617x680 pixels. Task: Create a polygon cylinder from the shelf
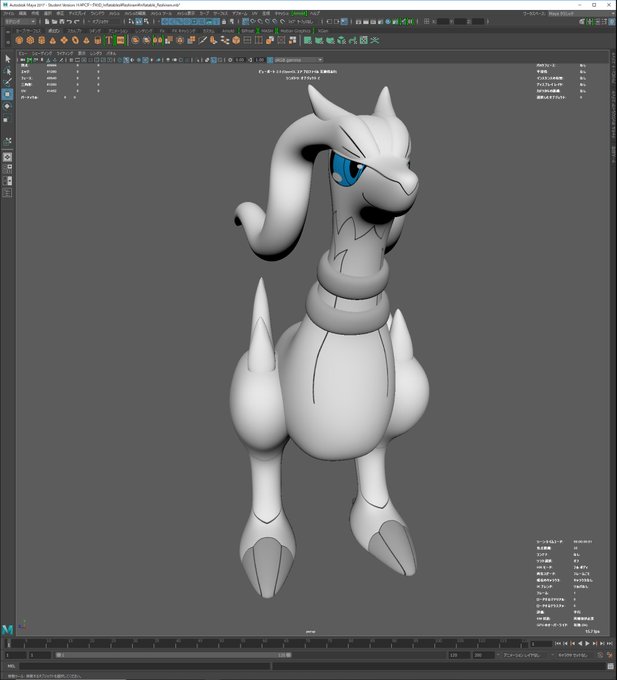tap(42, 40)
